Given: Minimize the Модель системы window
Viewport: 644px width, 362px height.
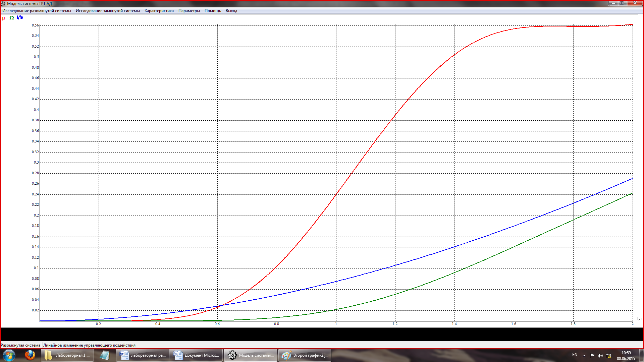Looking at the screenshot, I should 613,3.
